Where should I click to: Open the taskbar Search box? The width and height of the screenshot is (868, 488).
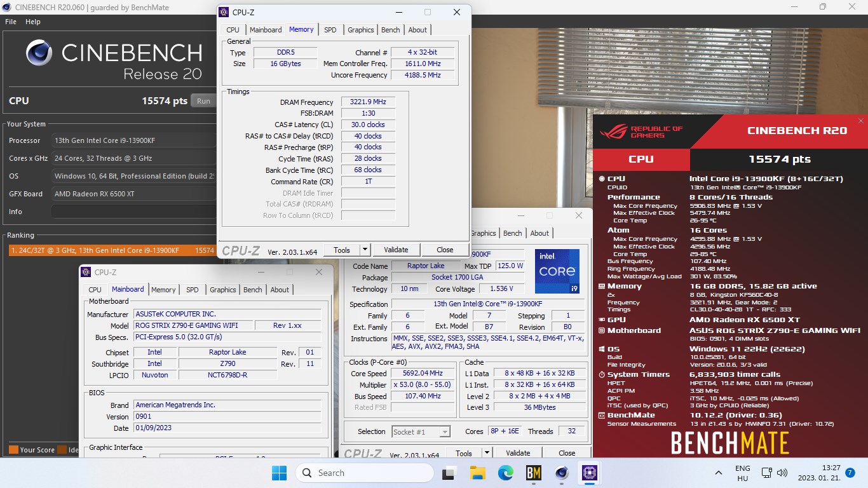[x=365, y=473]
